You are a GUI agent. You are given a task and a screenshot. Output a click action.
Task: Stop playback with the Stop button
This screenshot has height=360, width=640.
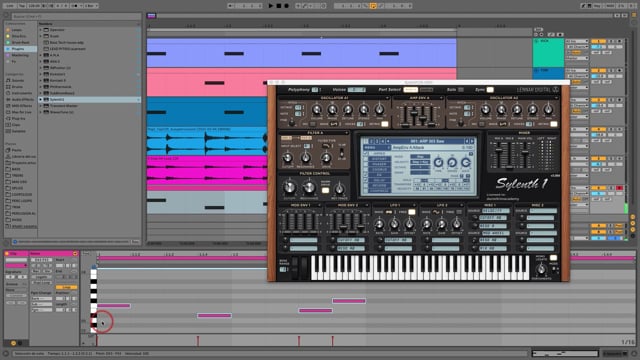pyautogui.click(x=279, y=6)
